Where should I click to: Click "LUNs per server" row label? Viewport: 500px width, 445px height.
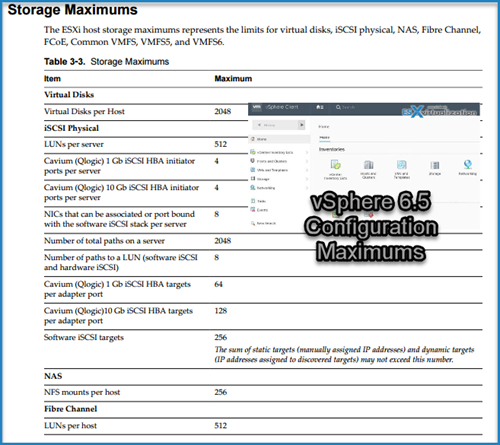click(74, 144)
